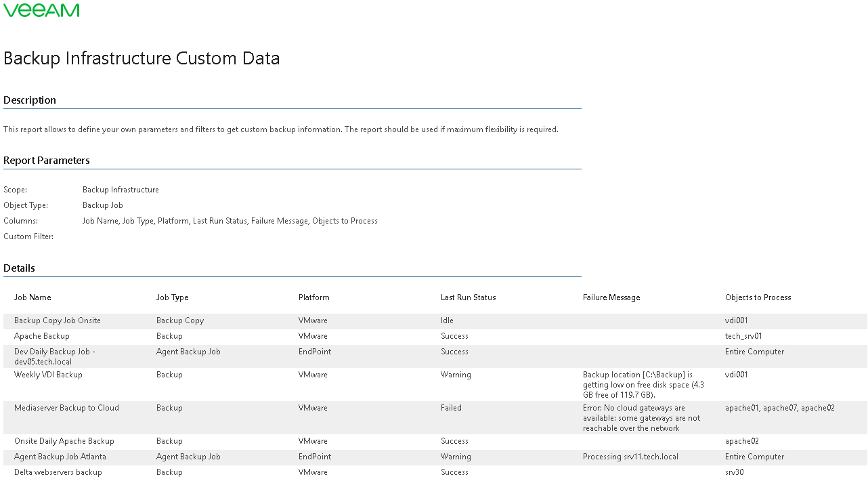Click the Details section heading

[x=19, y=268]
